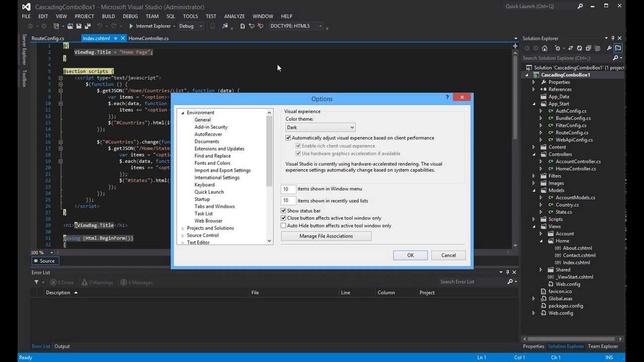Image resolution: width=644 pixels, height=362 pixels.
Task: Refresh the Solution Explorer
Action: [580, 48]
